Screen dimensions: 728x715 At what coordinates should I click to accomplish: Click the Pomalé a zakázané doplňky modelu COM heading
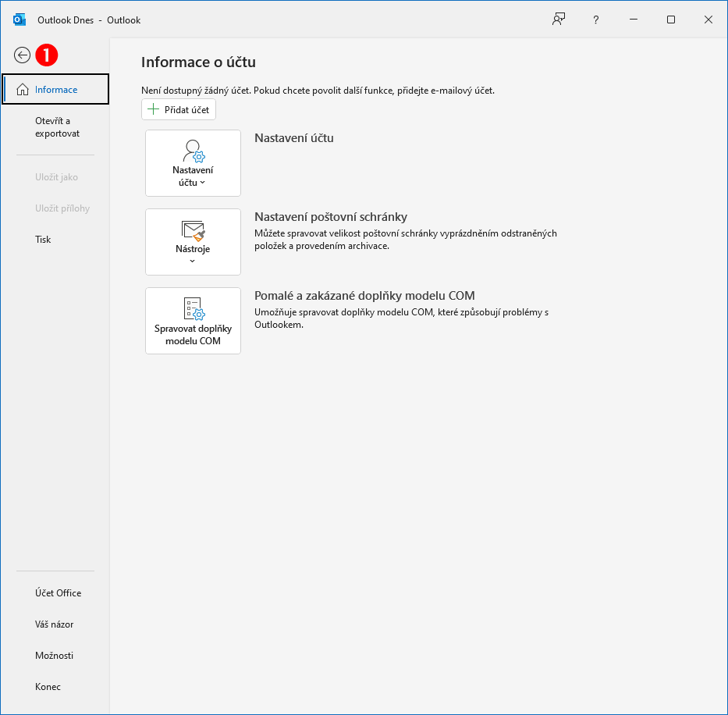coord(364,296)
